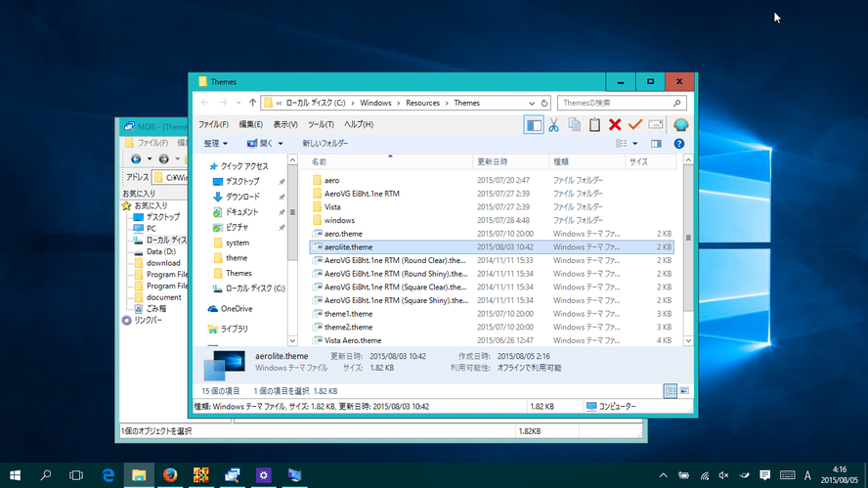Click navigation pane scroll down arrow
Screen dimensions: 868x488
pyautogui.click(x=293, y=340)
